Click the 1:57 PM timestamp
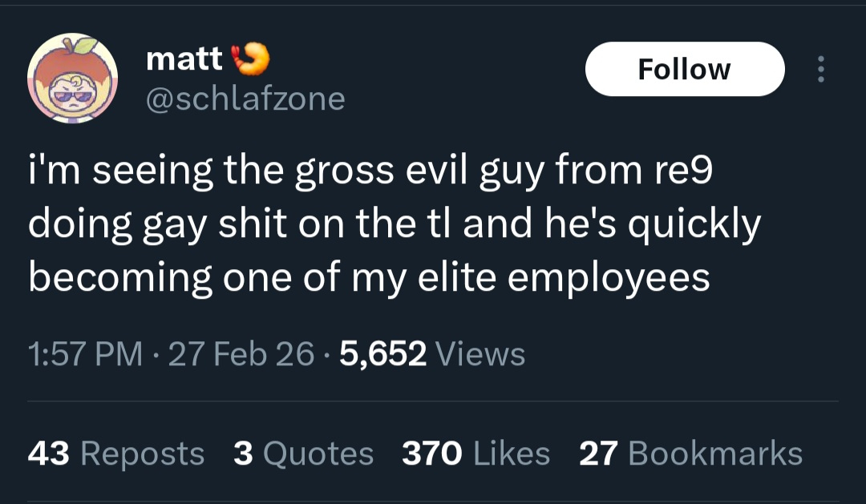Image resolution: width=866 pixels, height=504 pixels. (85, 353)
